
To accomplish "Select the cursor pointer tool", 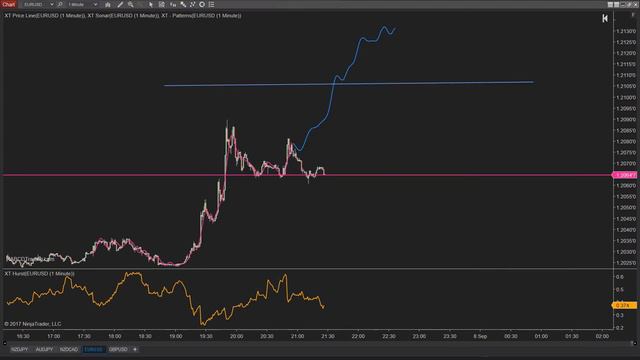I will pyautogui.click(x=151, y=4).
